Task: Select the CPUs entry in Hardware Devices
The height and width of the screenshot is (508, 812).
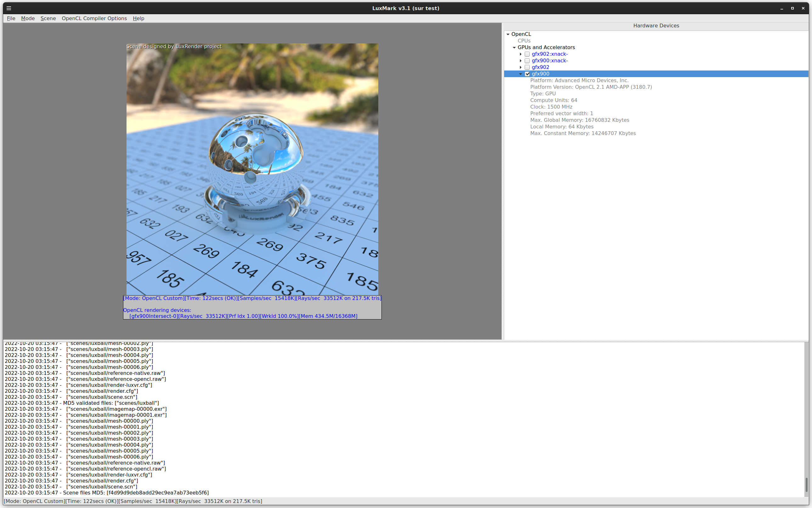Action: point(524,40)
